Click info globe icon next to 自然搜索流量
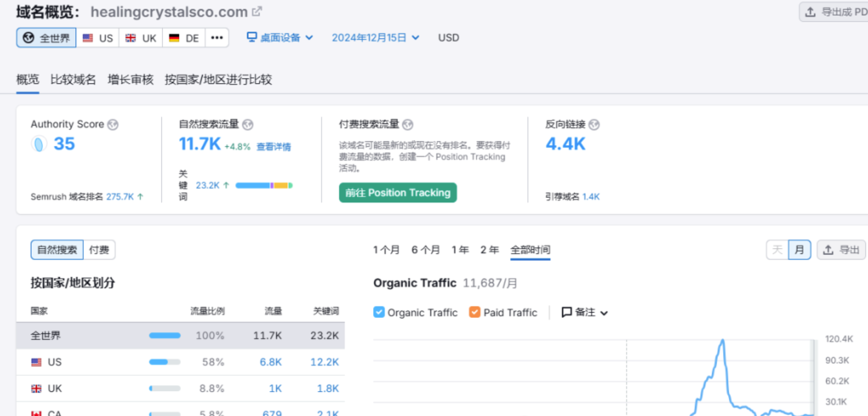This screenshot has height=416, width=868. pos(247,124)
